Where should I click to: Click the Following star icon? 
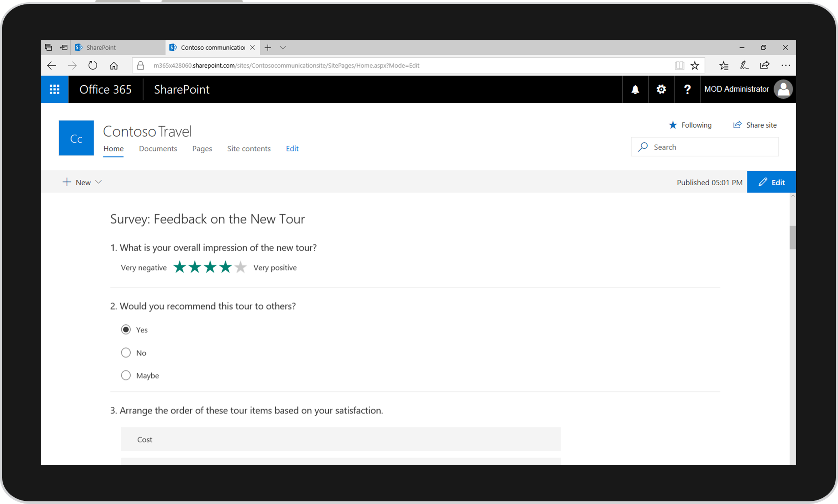coord(671,125)
